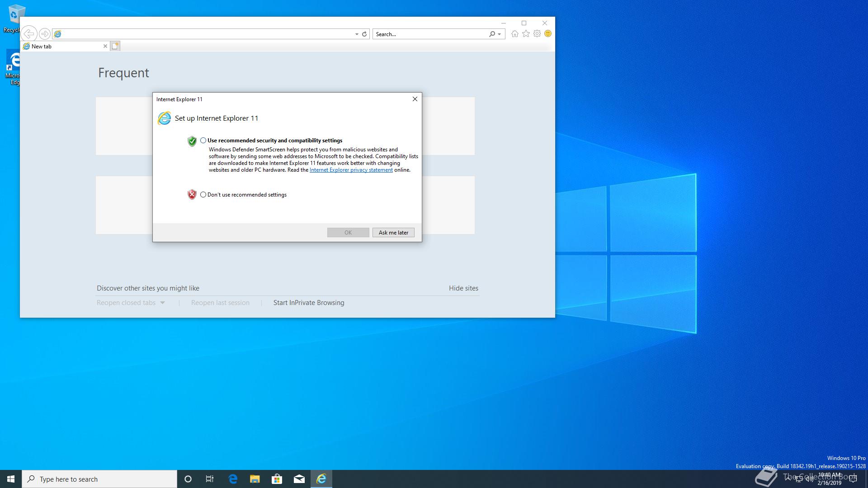Click Start InPrivate Browsing link
Screen dimensions: 868x488
[x=308, y=303]
